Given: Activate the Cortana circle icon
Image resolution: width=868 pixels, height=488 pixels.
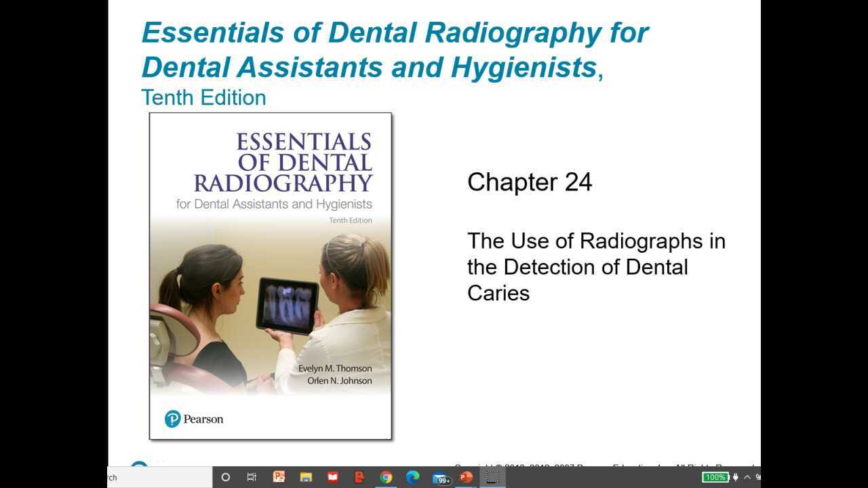Looking at the screenshot, I should (225, 477).
